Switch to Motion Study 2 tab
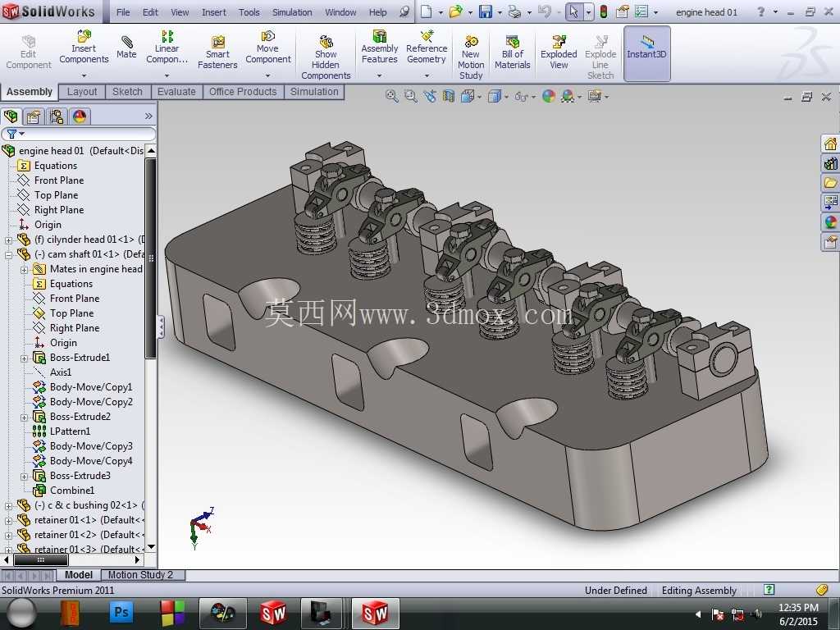840x630 pixels. (140, 575)
